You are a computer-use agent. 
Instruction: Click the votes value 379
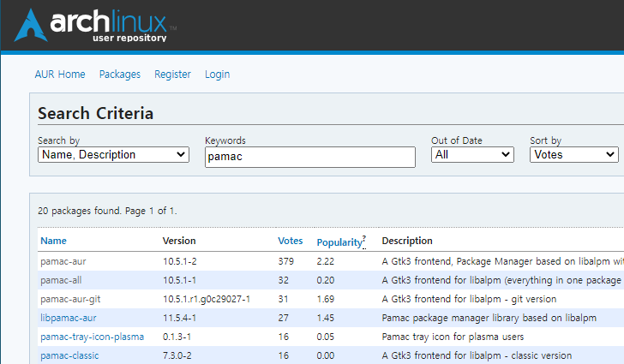pos(285,261)
